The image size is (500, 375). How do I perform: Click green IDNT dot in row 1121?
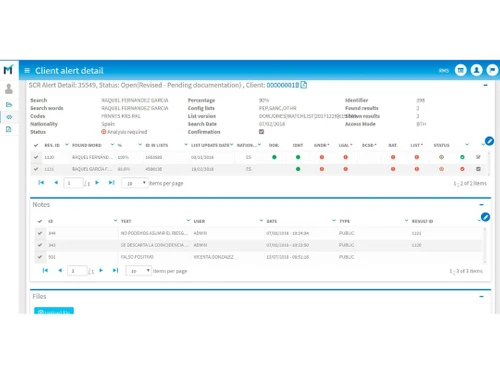point(298,169)
